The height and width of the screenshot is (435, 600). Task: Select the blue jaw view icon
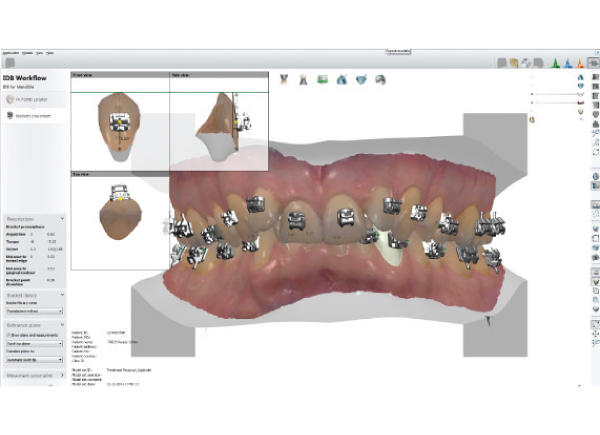[361, 80]
